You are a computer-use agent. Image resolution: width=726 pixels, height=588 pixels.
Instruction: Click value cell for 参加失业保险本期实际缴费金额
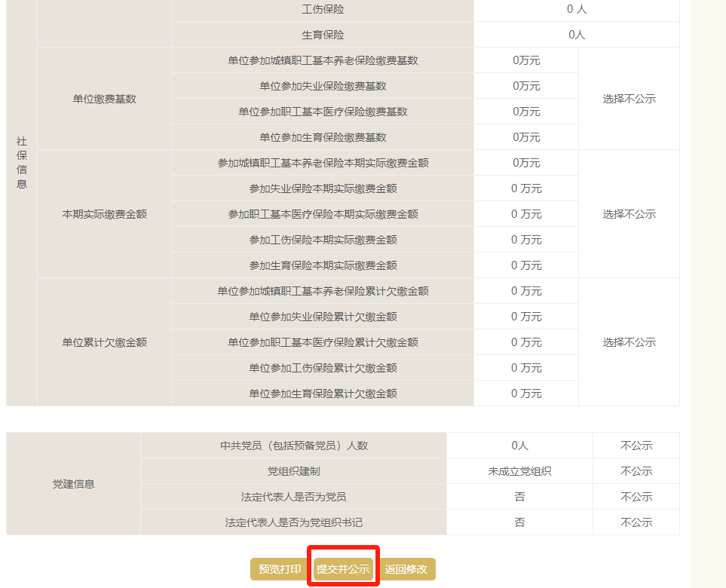point(525,188)
